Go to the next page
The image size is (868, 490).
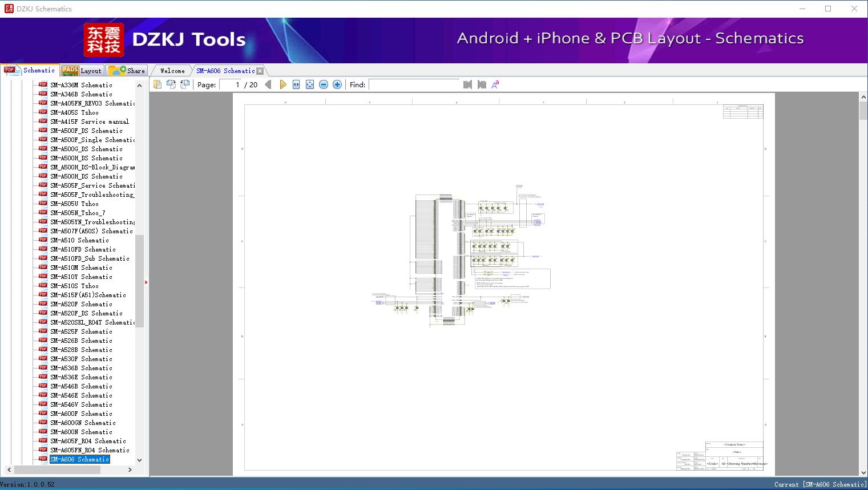coord(282,84)
